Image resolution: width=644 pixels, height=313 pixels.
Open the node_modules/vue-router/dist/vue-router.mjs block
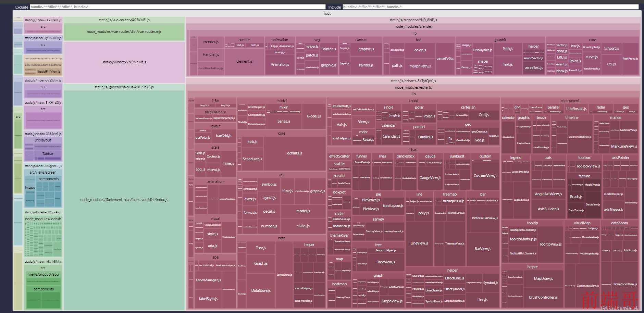(124, 32)
